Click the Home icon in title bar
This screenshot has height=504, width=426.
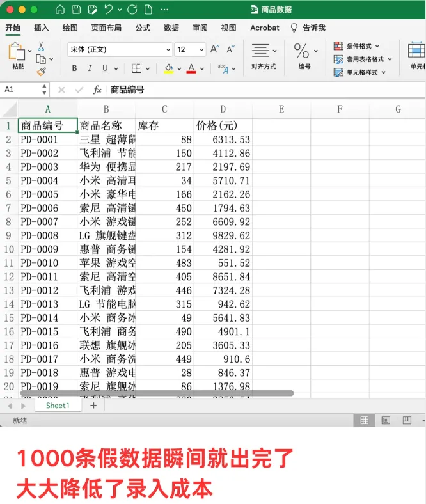(59, 10)
